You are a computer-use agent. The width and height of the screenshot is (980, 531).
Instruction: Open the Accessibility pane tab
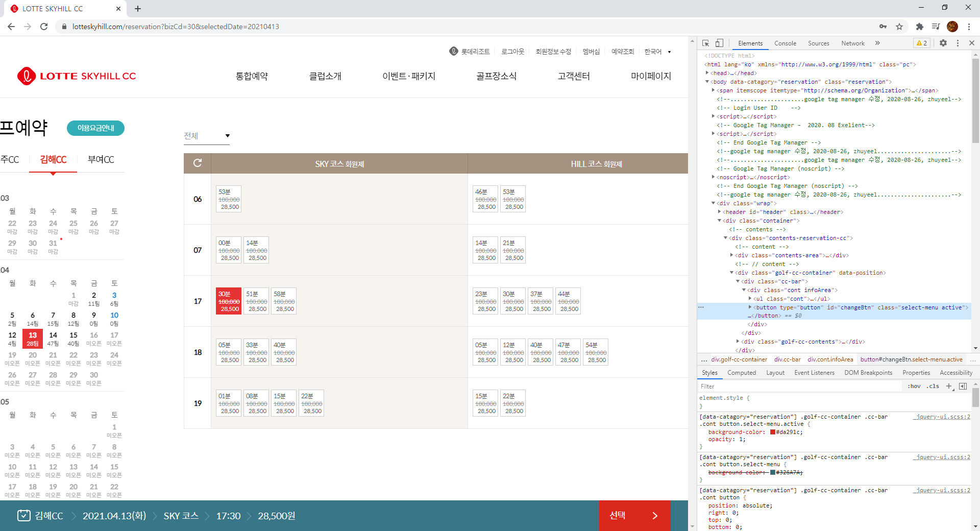click(x=956, y=373)
